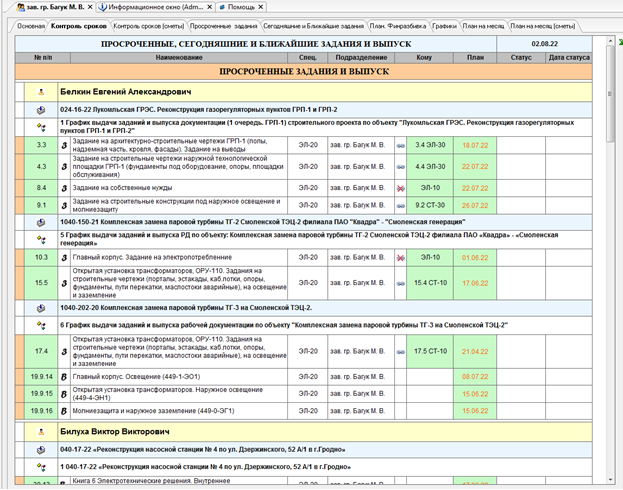Image resolution: width=623 pixels, height=490 pixels.
Task: Click the З task icon in row 9.1
Action: 64,205
